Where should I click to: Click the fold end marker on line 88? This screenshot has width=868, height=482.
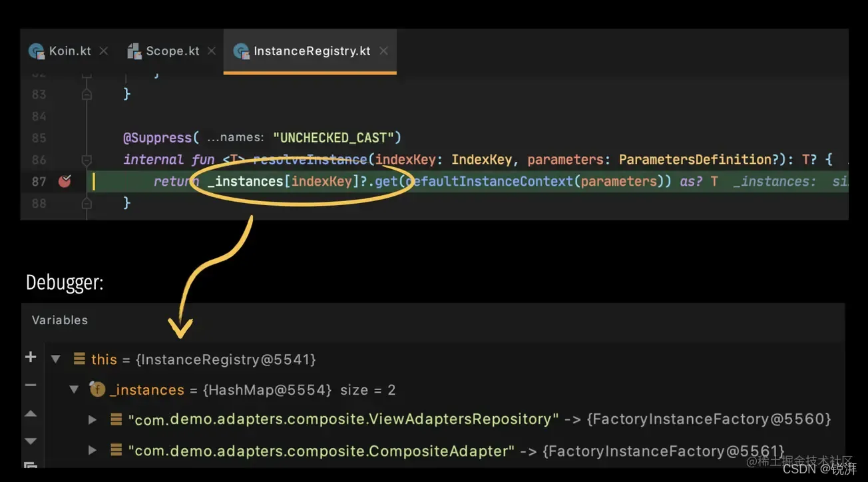[87, 202]
